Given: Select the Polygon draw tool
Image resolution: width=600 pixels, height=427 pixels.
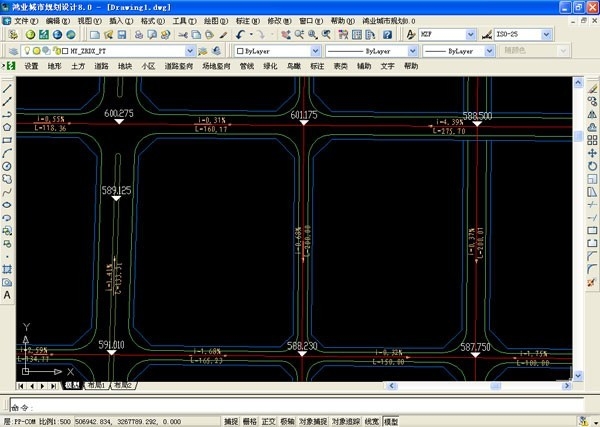Looking at the screenshot, I should [x=7, y=127].
